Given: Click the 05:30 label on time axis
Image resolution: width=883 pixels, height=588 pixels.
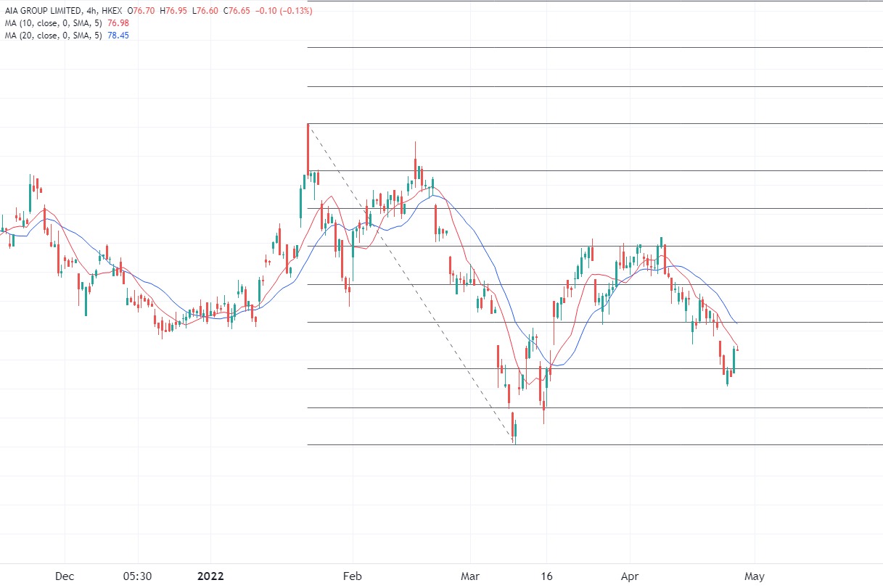Looking at the screenshot, I should click(x=137, y=576).
